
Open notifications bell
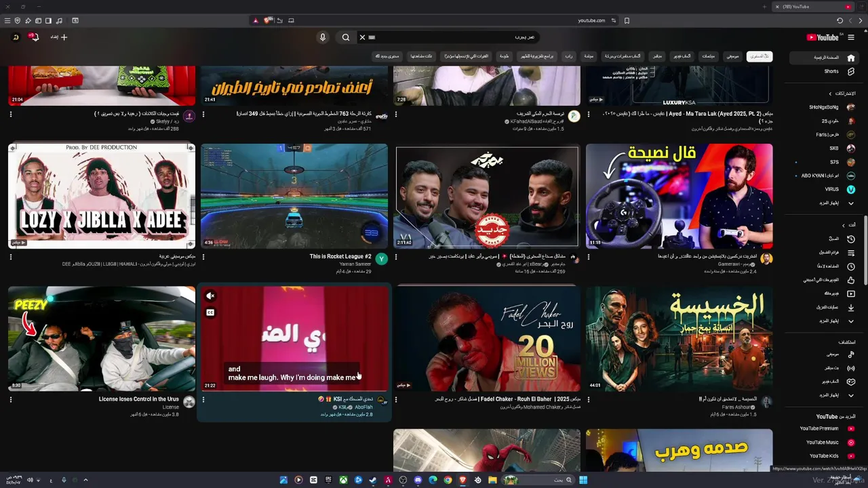34,37
